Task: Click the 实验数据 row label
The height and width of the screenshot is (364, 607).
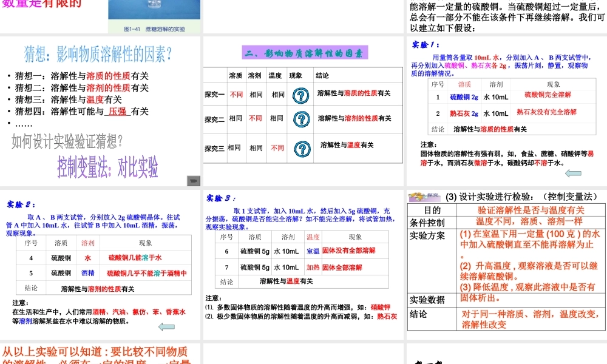Action: coord(427,300)
